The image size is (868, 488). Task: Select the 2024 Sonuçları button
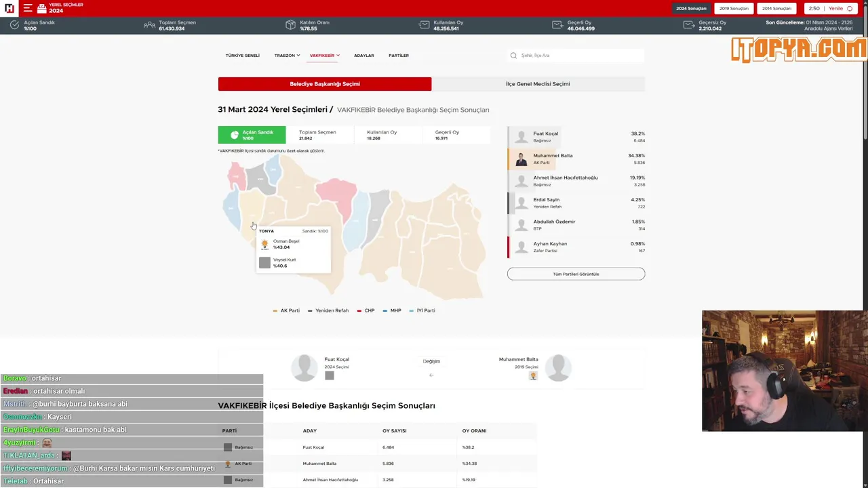coord(691,8)
